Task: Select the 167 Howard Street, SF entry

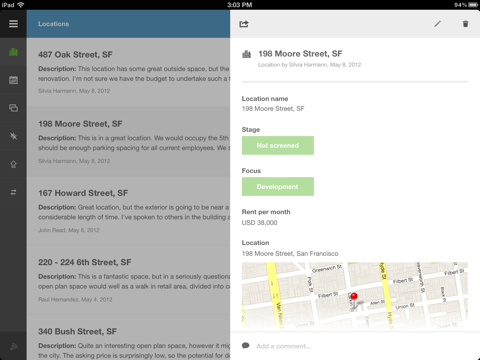Action: click(128, 211)
